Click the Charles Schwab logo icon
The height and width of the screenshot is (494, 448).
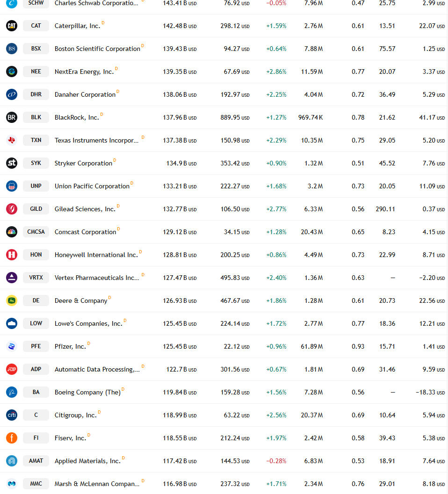click(12, 3)
